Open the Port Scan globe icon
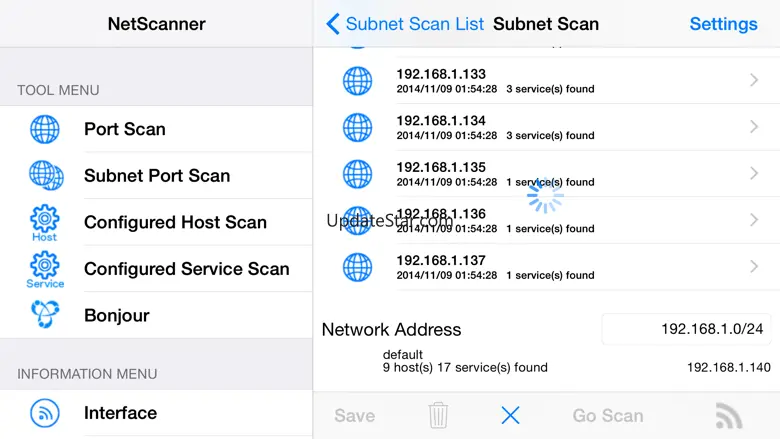This screenshot has height=439, width=780. tap(45, 129)
